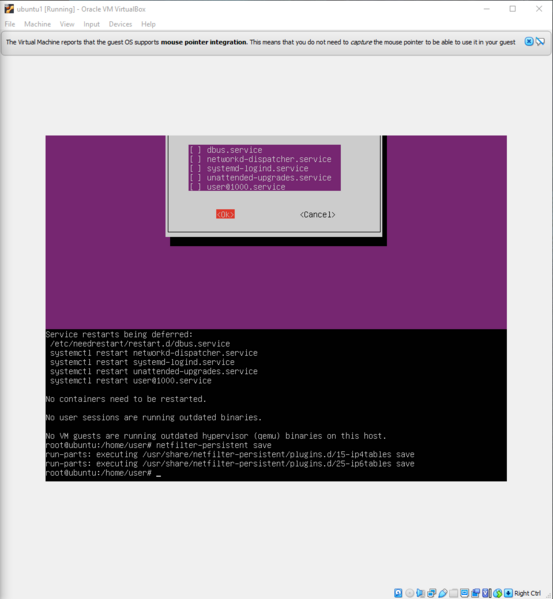This screenshot has width=553, height=599.
Task: Minimize the VirtualBox window
Action: [487, 9]
